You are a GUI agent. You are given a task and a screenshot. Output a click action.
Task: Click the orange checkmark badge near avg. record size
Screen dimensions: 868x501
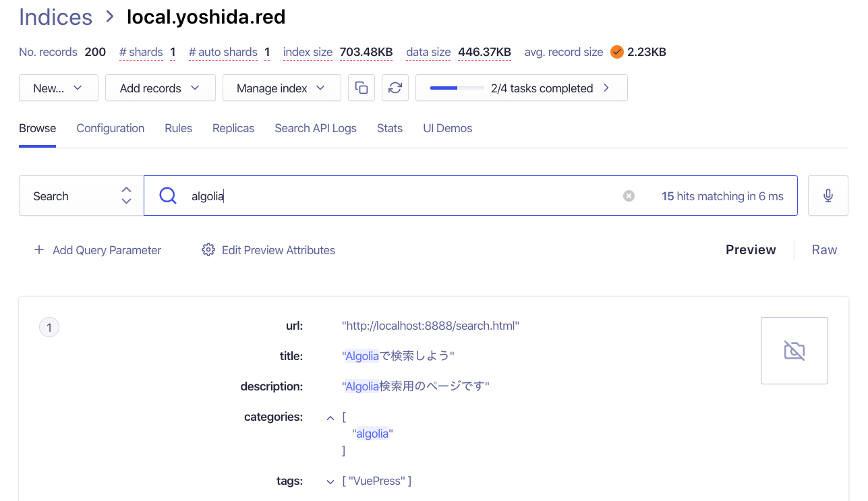click(616, 52)
